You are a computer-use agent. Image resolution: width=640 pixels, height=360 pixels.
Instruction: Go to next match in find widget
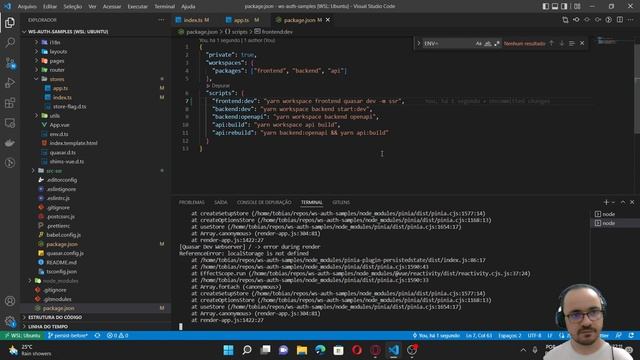562,43
